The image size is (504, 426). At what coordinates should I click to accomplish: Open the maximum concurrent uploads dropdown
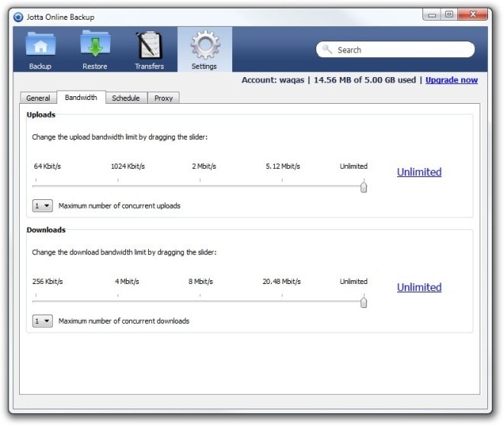[43, 205]
